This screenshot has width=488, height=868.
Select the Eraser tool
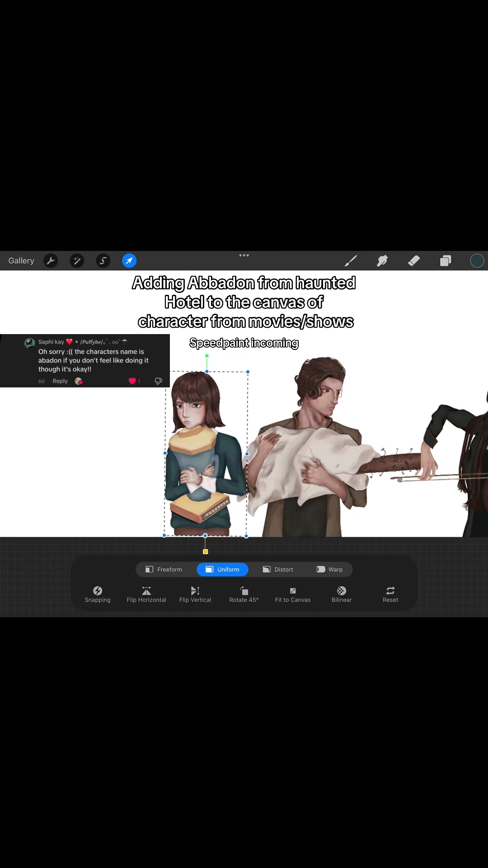tap(414, 261)
